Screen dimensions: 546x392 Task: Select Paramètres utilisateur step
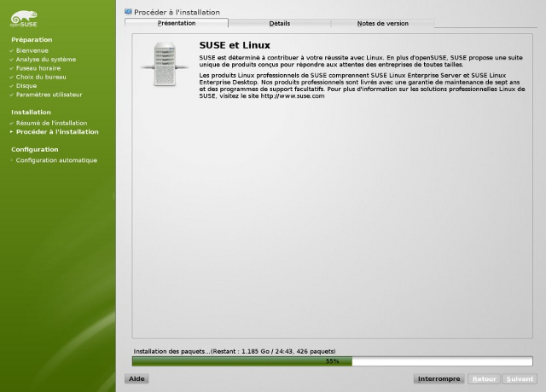pos(49,94)
